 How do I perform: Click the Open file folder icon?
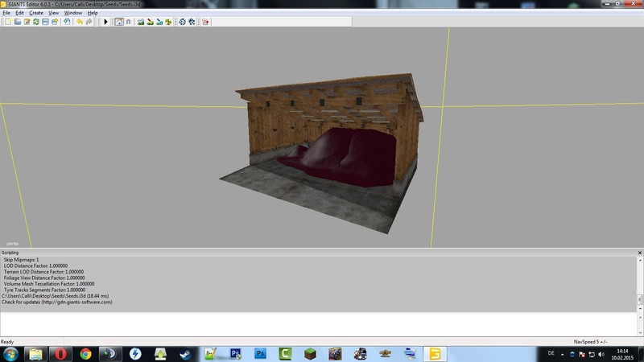(x=17, y=22)
